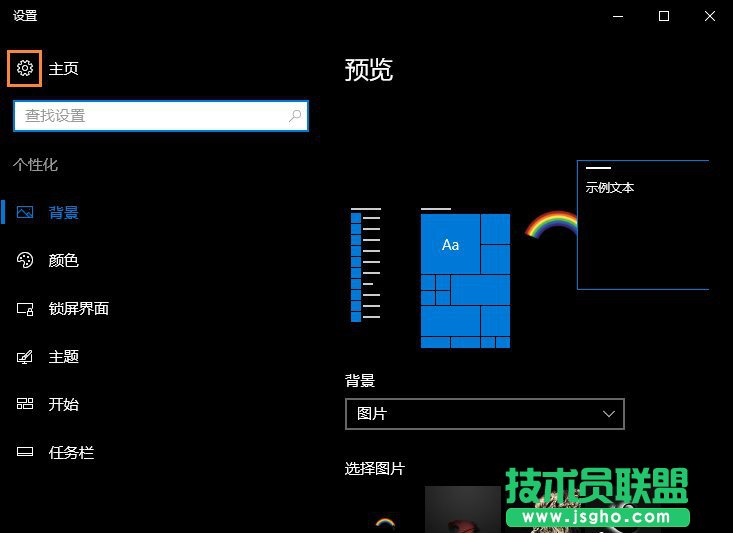
Task: Open 主页 home link
Action: coord(64,69)
